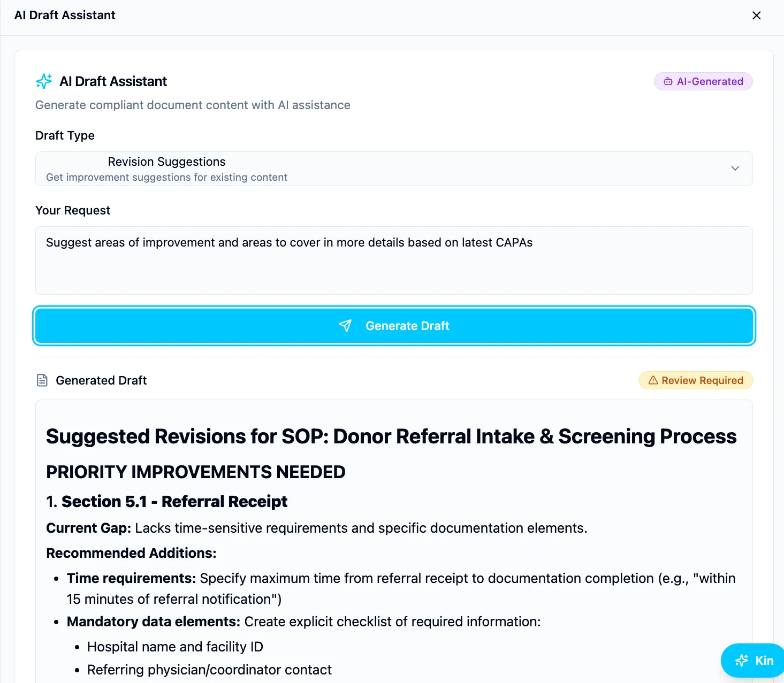This screenshot has width=784, height=683.
Task: Close the AI Draft Assistant dialog
Action: pyautogui.click(x=756, y=16)
